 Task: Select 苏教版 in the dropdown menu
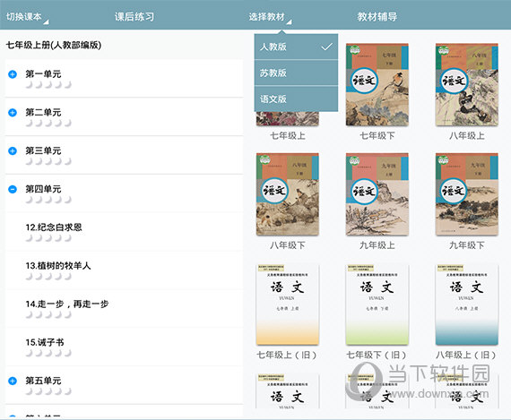296,73
